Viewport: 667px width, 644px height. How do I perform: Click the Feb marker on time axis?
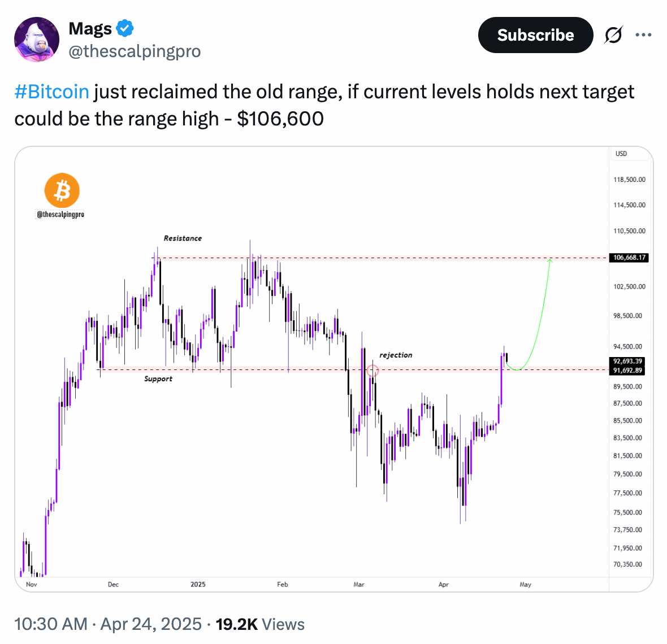[x=283, y=585]
